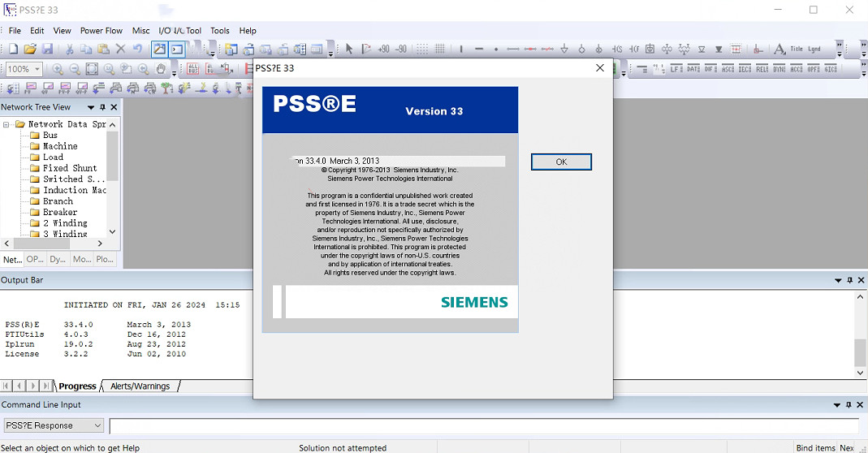This screenshot has width=868, height=453.
Task: Toggle the grid snap icon next to dotted grid
Action: (439, 50)
